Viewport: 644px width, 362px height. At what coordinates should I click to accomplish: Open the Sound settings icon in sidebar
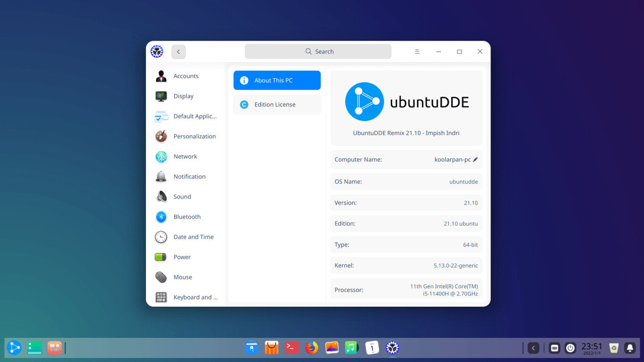pyautogui.click(x=161, y=197)
